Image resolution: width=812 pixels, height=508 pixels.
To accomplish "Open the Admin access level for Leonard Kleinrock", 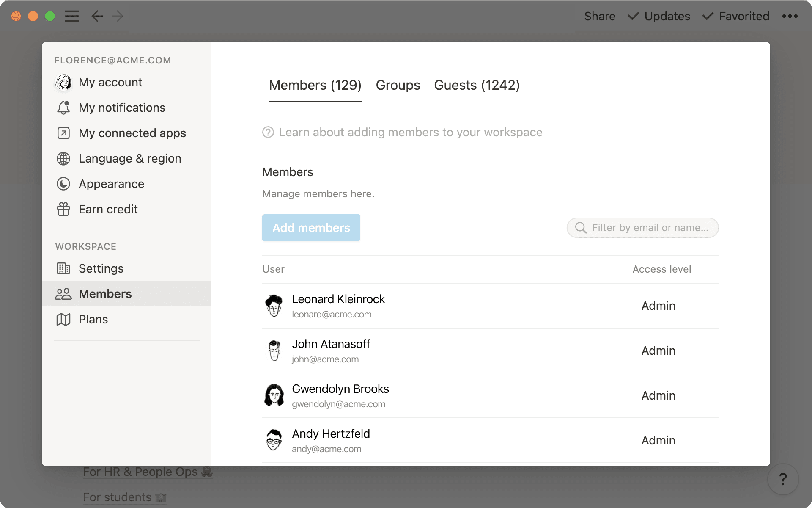I will point(658,306).
